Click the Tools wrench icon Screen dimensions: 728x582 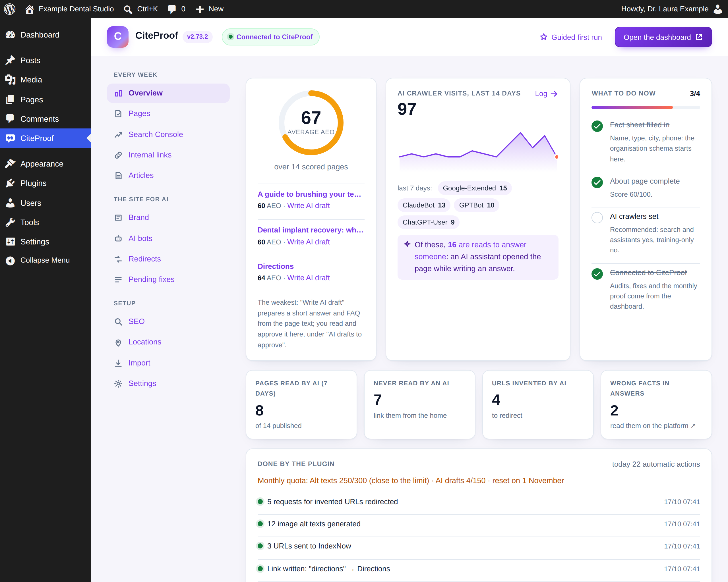10,222
